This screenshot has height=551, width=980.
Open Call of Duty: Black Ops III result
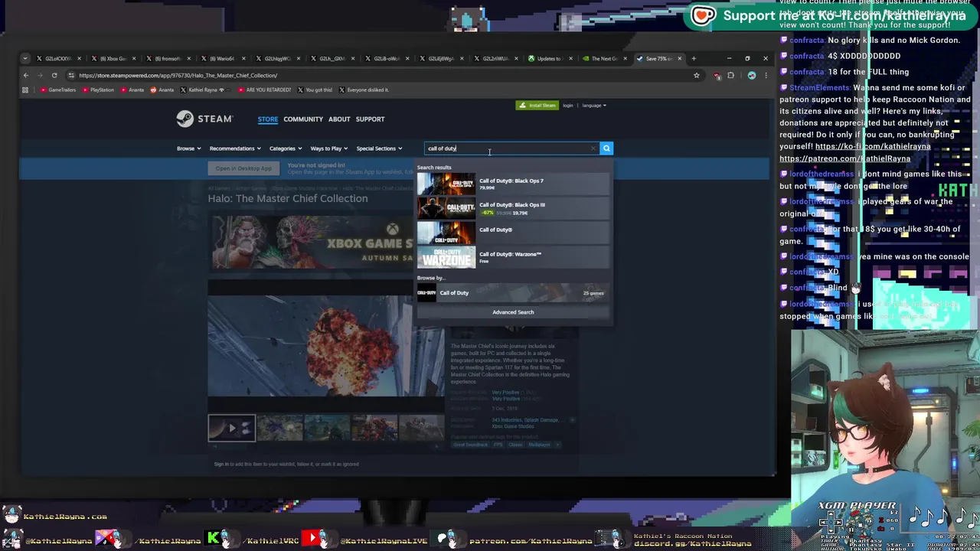coord(513,208)
